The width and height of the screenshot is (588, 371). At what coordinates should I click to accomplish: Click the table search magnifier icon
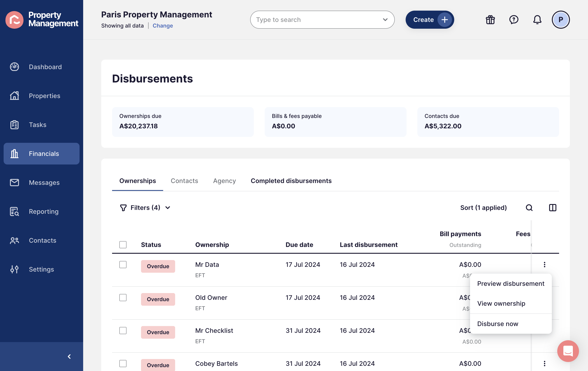tap(529, 208)
